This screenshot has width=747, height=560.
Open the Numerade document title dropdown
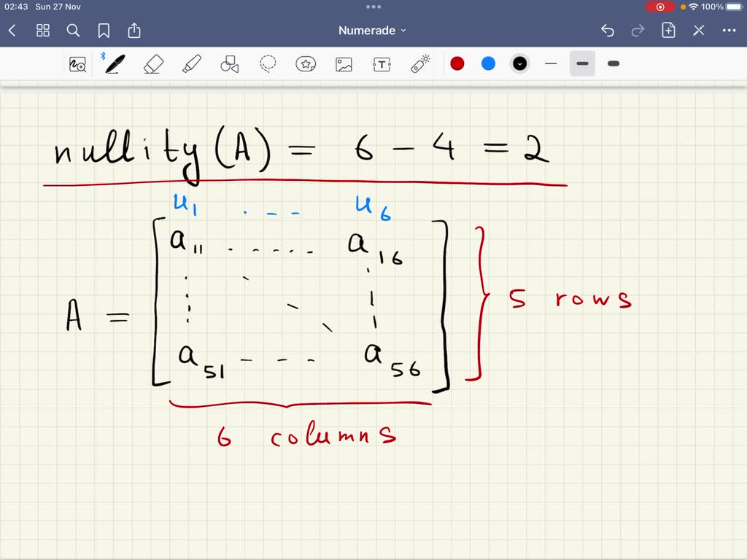(373, 31)
